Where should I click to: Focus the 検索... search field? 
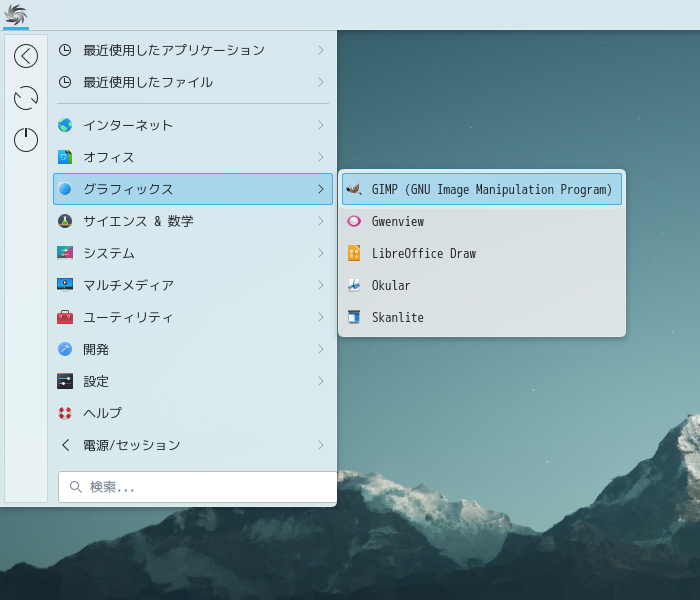198,487
